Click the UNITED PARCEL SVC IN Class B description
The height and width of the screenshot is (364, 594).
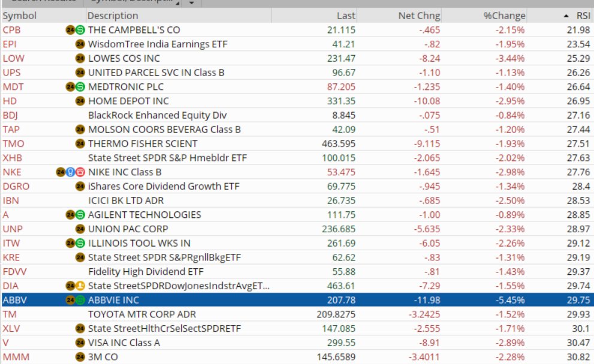coord(156,72)
